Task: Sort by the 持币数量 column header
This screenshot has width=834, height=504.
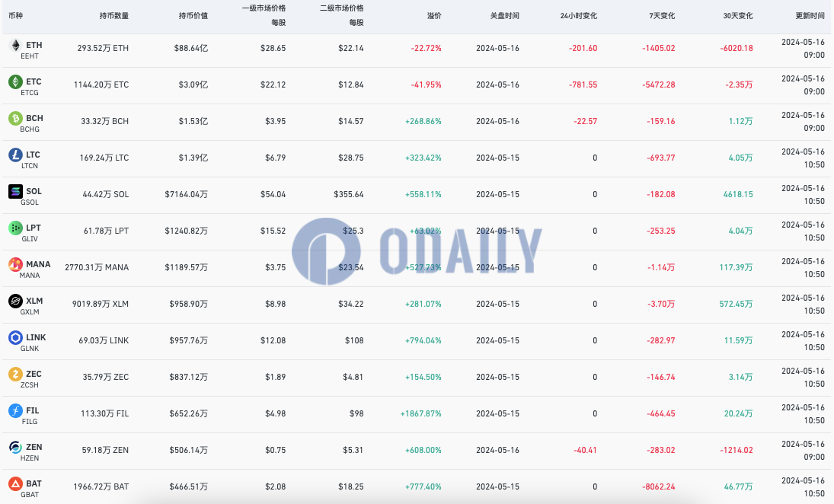Action: click(113, 15)
